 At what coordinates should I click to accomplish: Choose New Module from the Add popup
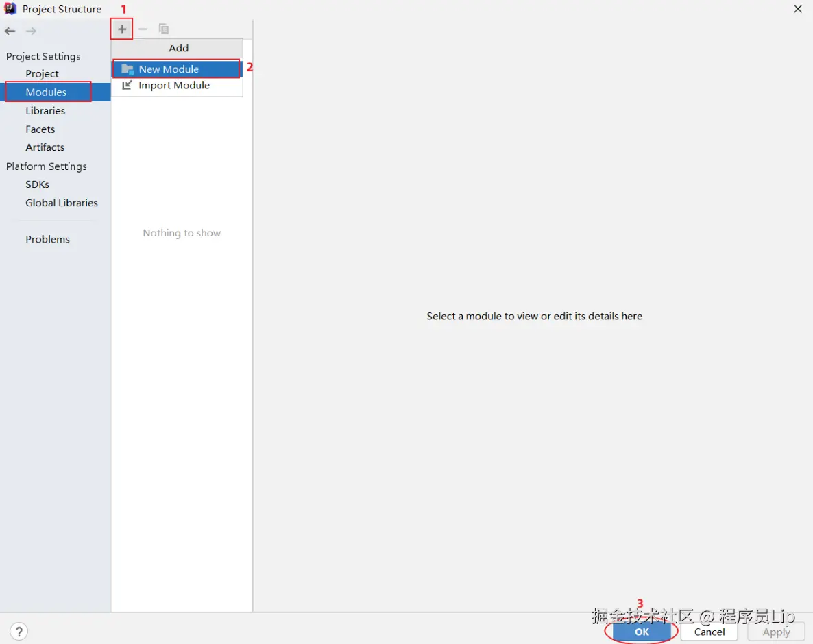[x=177, y=69]
